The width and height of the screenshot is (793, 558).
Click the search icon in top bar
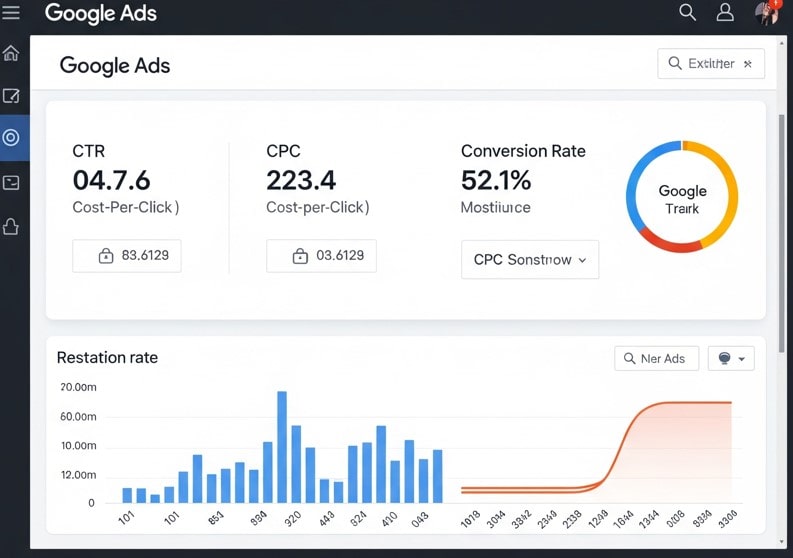point(687,12)
